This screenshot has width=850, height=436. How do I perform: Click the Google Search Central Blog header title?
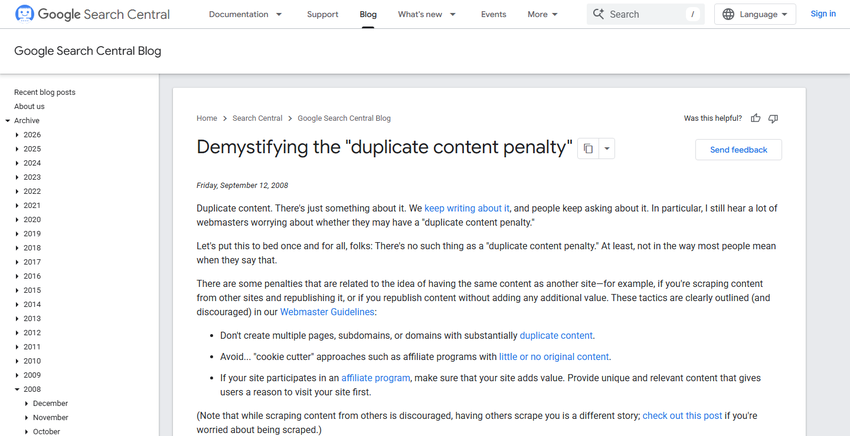[87, 51]
